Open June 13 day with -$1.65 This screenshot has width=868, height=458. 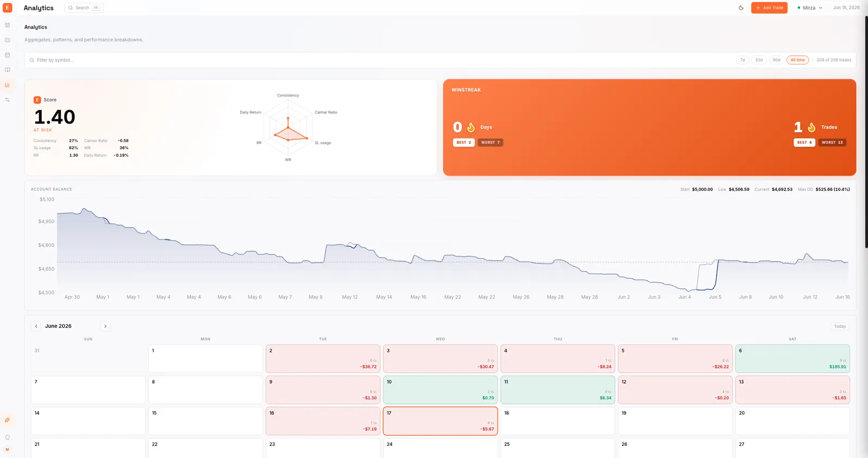pos(793,390)
